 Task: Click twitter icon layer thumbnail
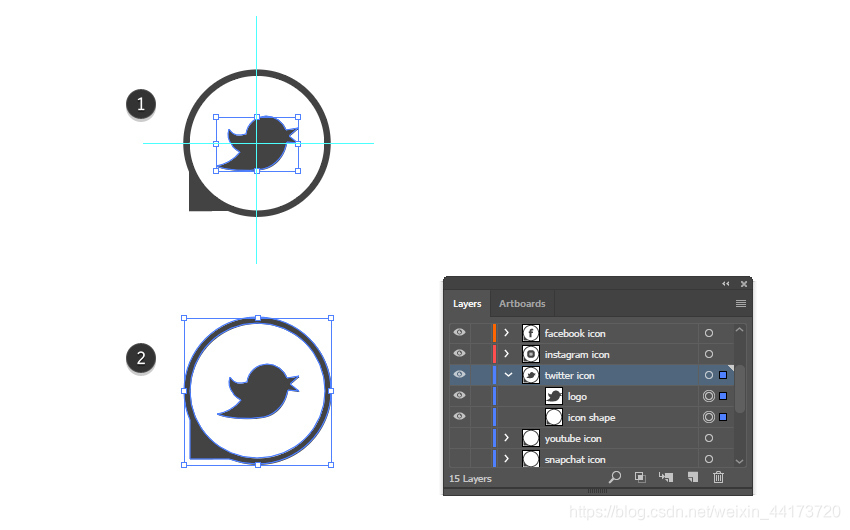[x=531, y=375]
